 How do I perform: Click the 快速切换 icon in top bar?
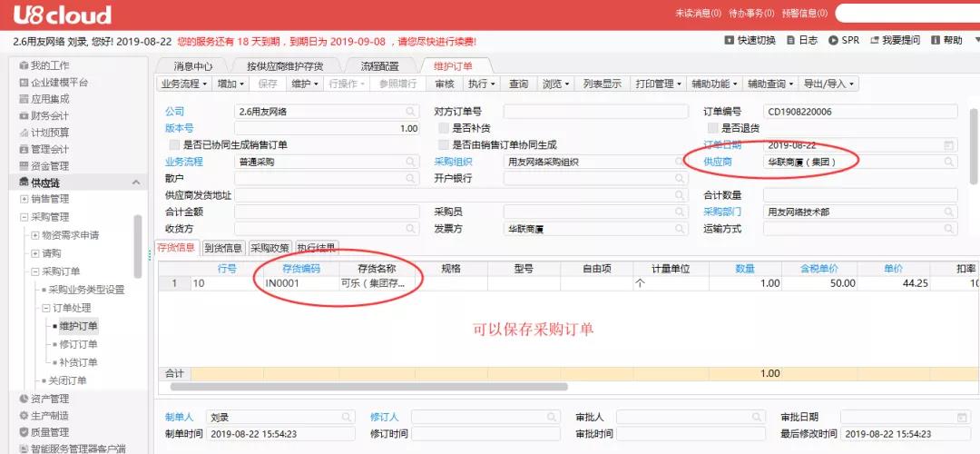click(x=730, y=41)
